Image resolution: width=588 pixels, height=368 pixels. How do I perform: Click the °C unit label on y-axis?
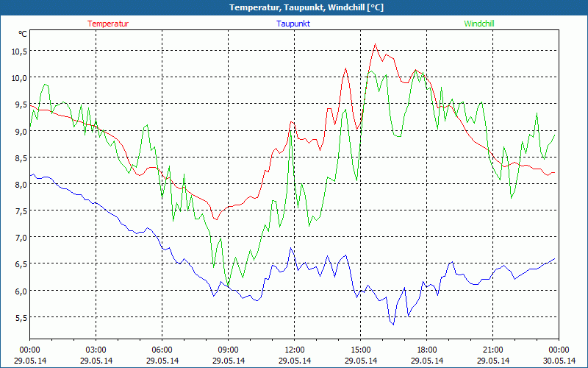pos(23,34)
